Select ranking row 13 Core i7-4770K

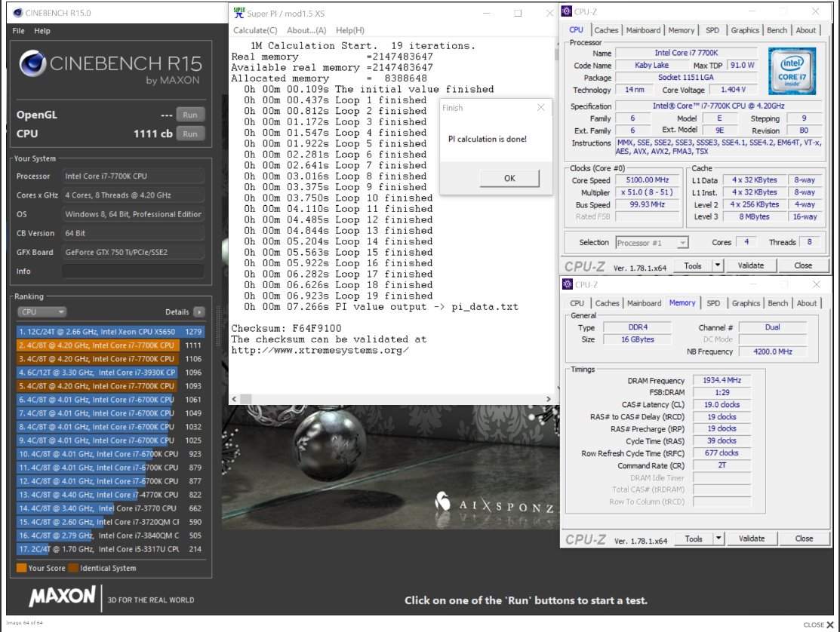(110, 495)
